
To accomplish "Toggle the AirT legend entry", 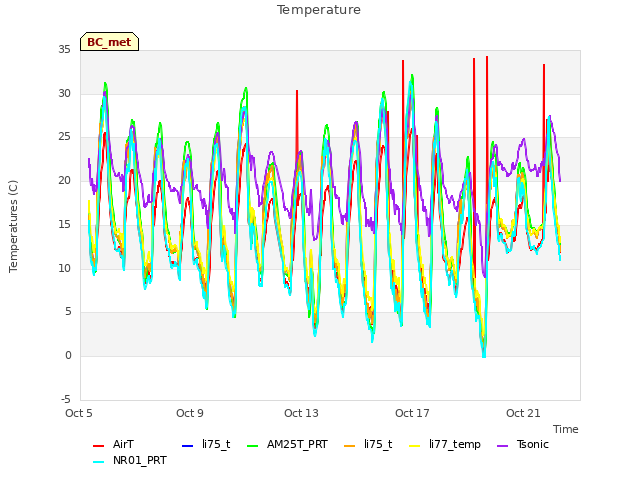I will pos(113,444).
